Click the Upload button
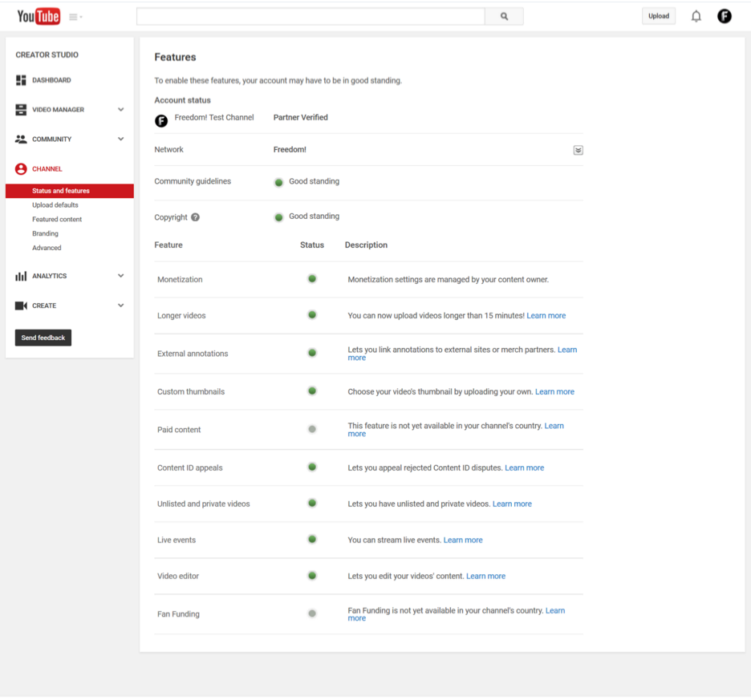The height and width of the screenshot is (700, 751). coord(659,16)
